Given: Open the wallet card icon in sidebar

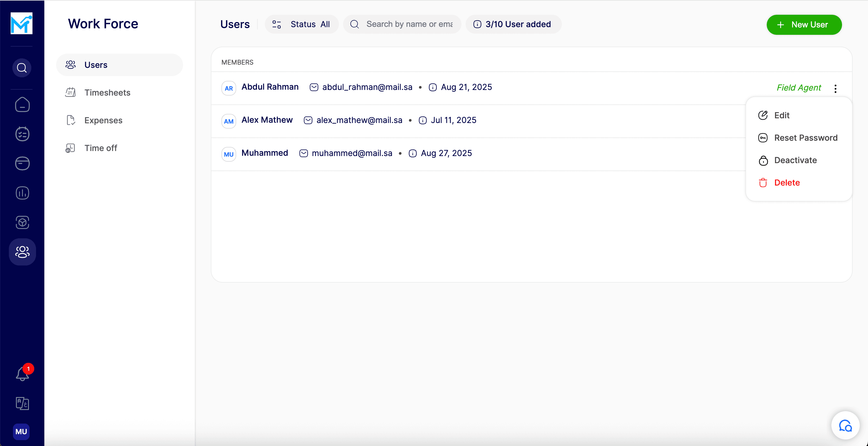Looking at the screenshot, I should coord(22,163).
